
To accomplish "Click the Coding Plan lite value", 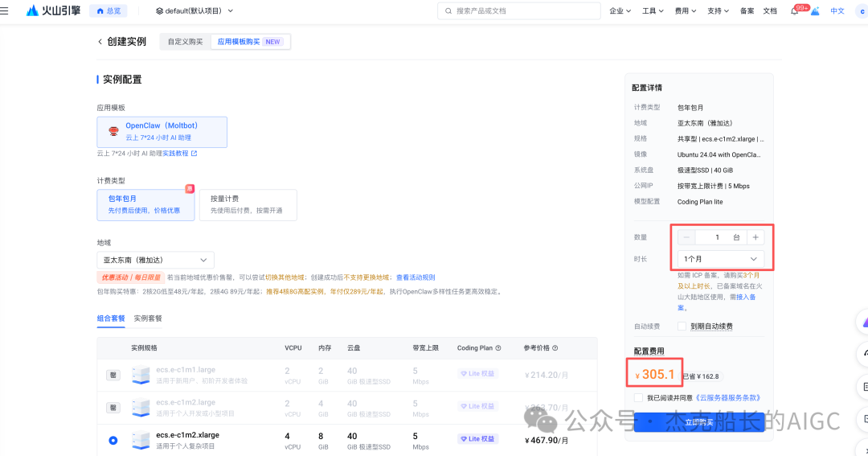I will 700,202.
